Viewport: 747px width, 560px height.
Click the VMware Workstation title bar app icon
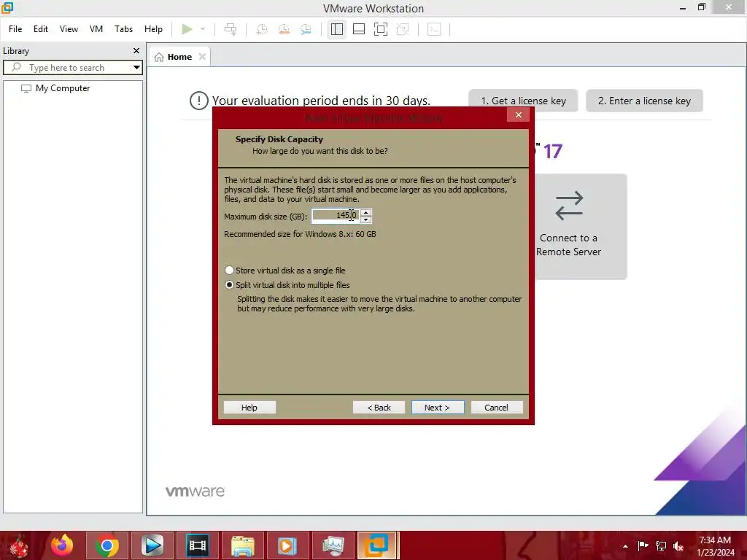[7, 7]
